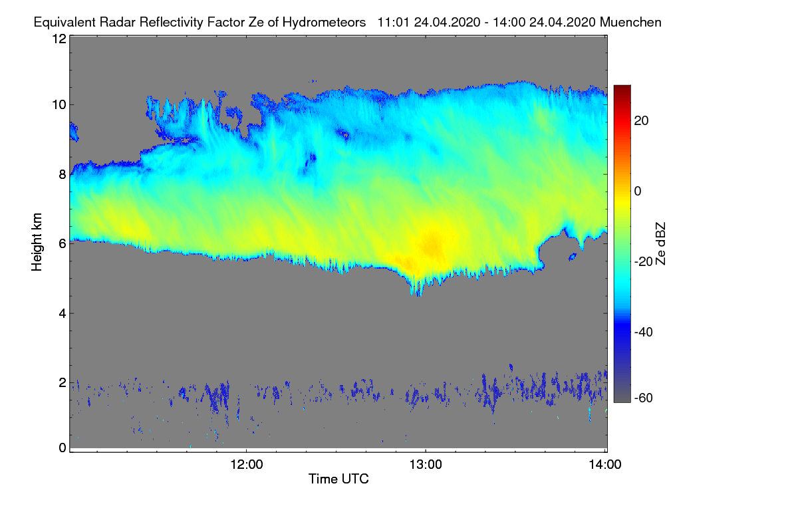
Task: Click the 13:00 time tick label
Action: coord(426,464)
